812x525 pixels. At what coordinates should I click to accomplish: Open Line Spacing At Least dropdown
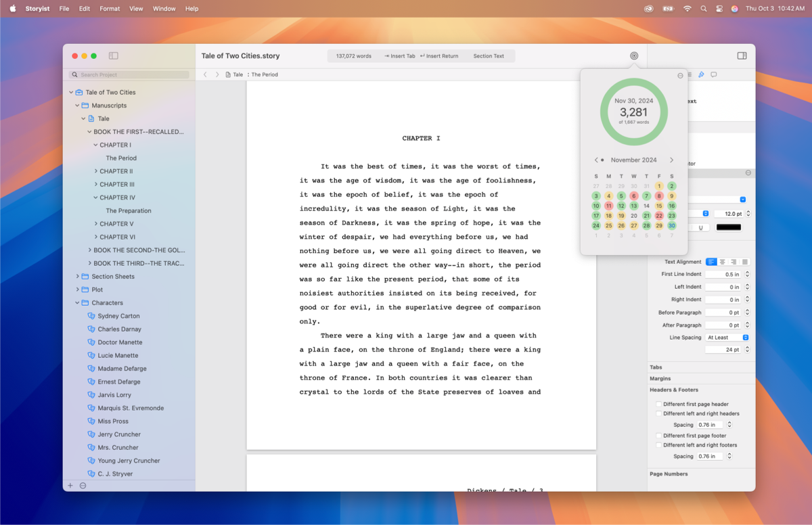(x=727, y=338)
